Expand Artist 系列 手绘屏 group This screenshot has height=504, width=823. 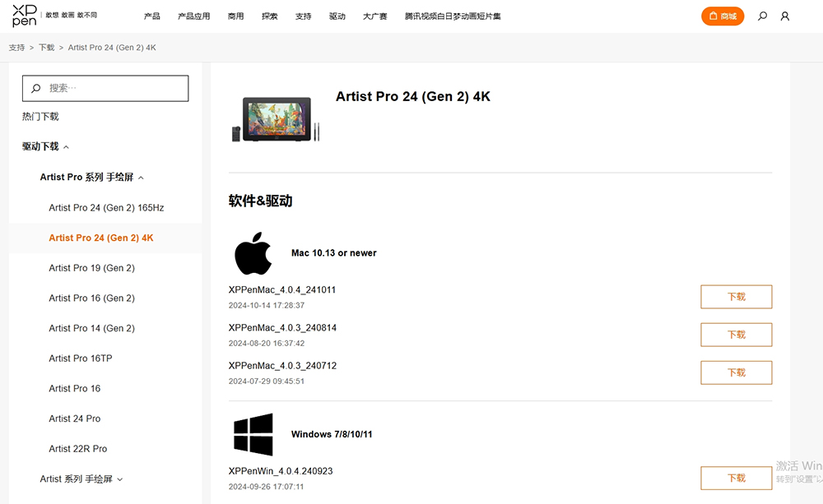click(81, 479)
